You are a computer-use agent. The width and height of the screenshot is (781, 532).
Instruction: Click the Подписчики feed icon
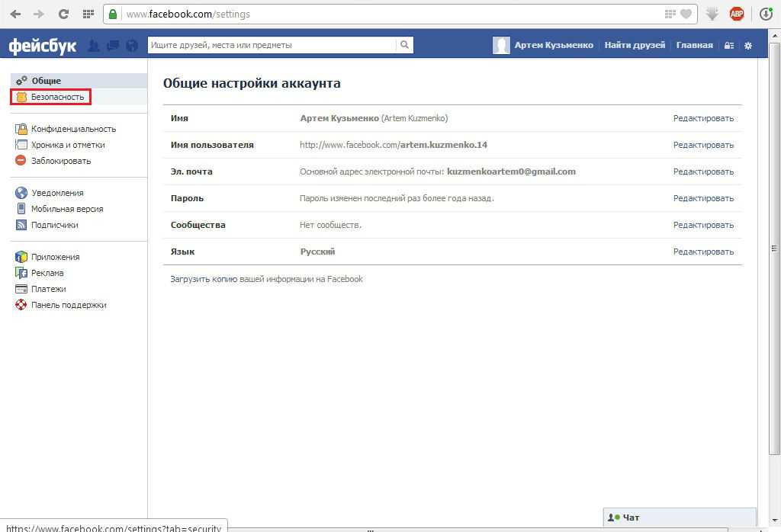21,225
